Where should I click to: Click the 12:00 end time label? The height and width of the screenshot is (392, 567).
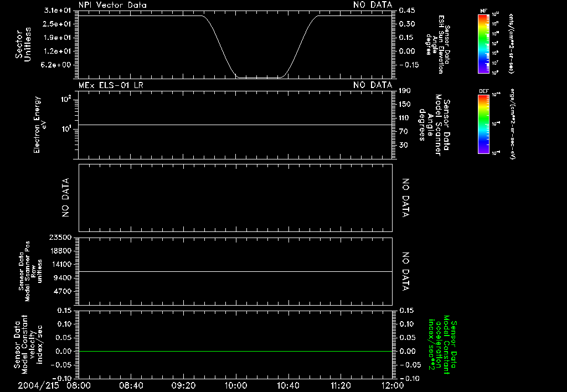[393, 386]
